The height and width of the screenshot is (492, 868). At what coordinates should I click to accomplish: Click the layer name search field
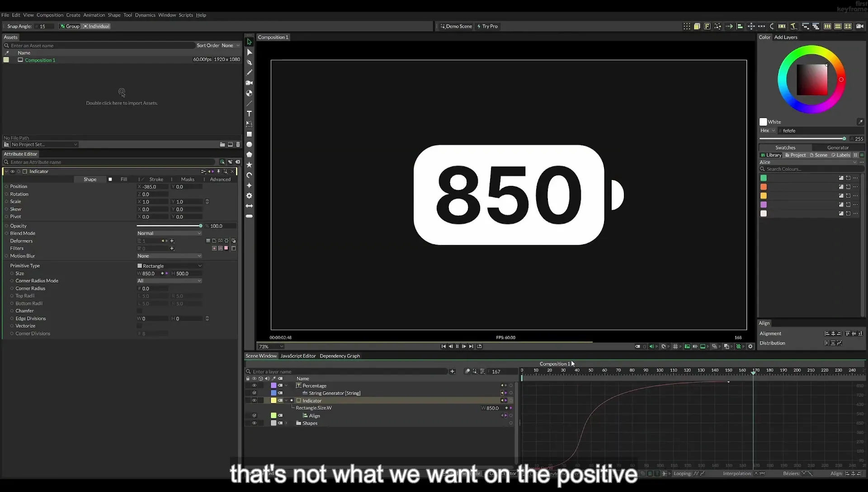[x=349, y=372]
